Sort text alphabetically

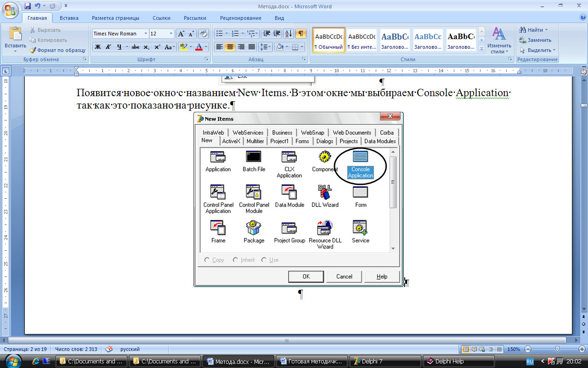click(x=288, y=34)
